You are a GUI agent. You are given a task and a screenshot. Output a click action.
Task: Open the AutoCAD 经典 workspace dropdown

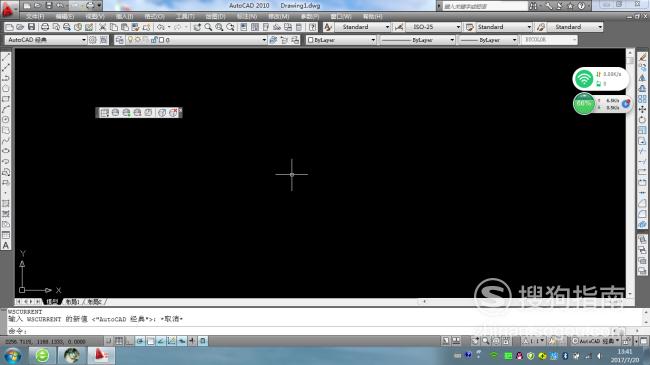pyautogui.click(x=46, y=40)
